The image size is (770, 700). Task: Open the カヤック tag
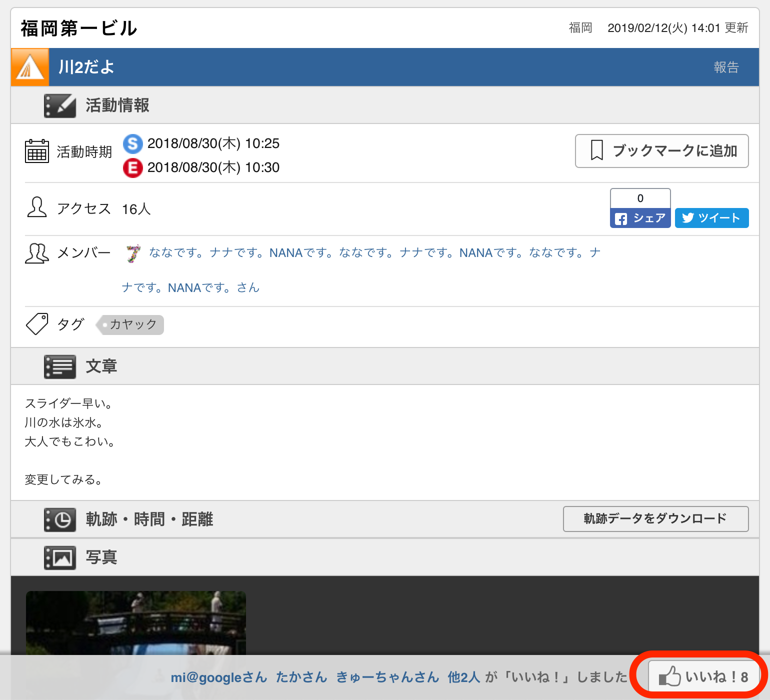pyautogui.click(x=130, y=324)
